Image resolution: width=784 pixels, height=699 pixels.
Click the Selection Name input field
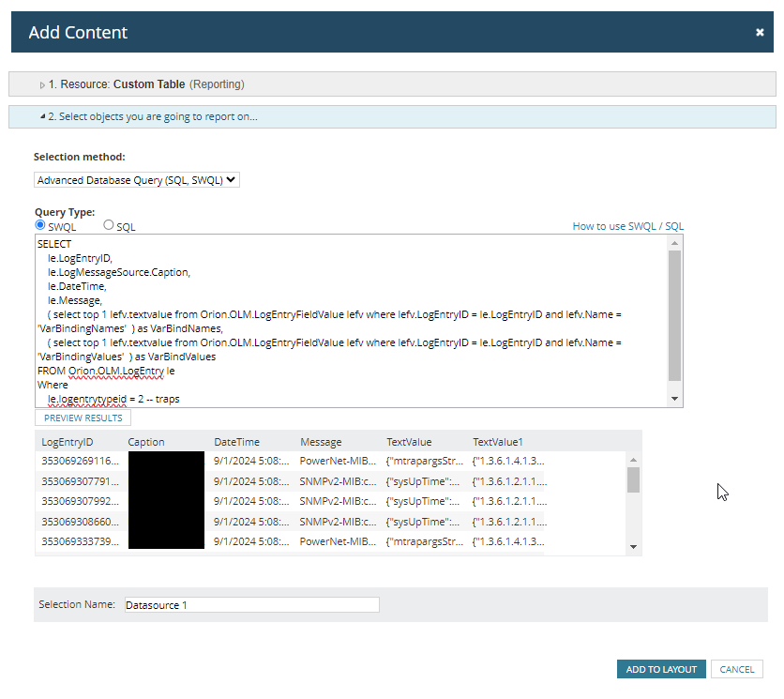tap(252, 605)
